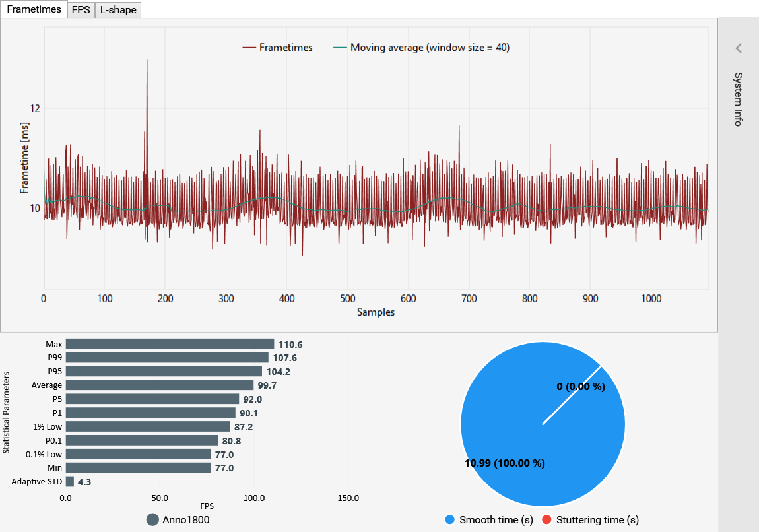Screen dimensions: 759x532
Task: Click the P95 bar showing 104.2
Action: click(x=164, y=372)
